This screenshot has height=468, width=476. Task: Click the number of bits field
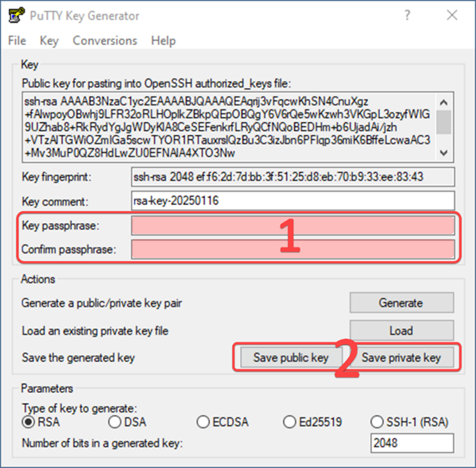[412, 443]
